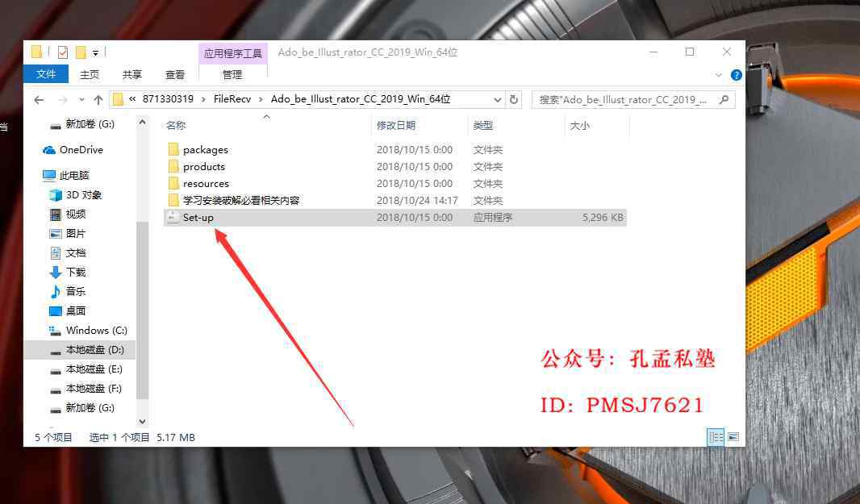Click the 5,296 KB size cell
This screenshot has width=860, height=504.
603,217
